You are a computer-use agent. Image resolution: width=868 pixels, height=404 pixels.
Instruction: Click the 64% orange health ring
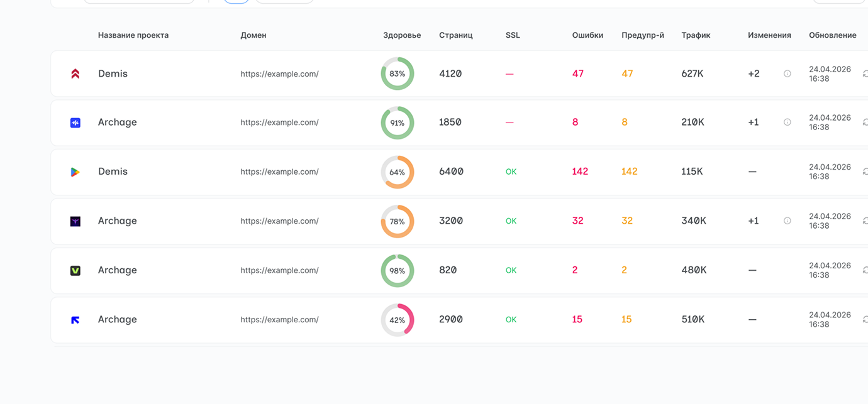[398, 172]
